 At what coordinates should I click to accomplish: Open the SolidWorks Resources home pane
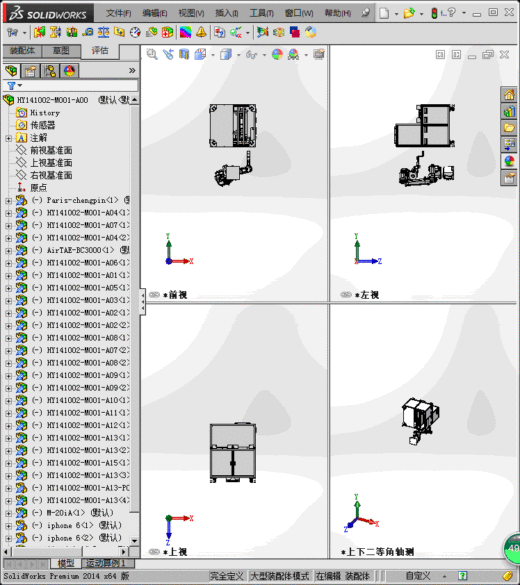click(509, 95)
